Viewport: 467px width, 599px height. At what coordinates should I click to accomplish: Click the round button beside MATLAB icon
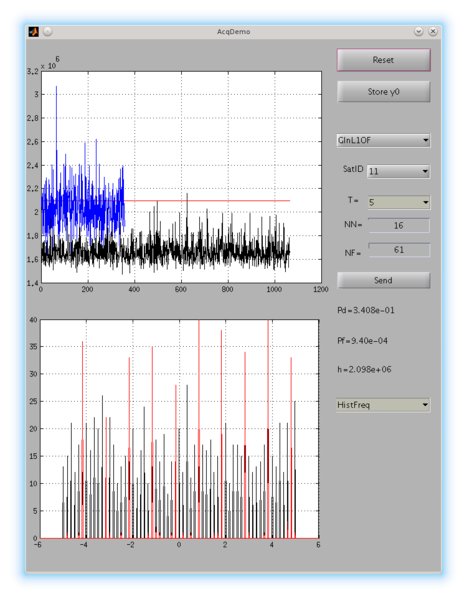pos(48,31)
